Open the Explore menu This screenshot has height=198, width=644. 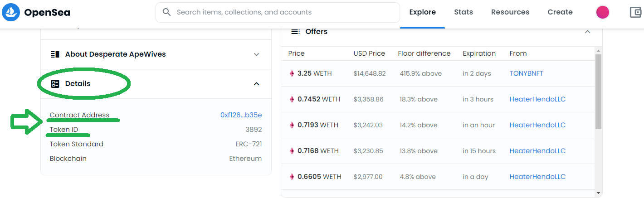point(422,12)
